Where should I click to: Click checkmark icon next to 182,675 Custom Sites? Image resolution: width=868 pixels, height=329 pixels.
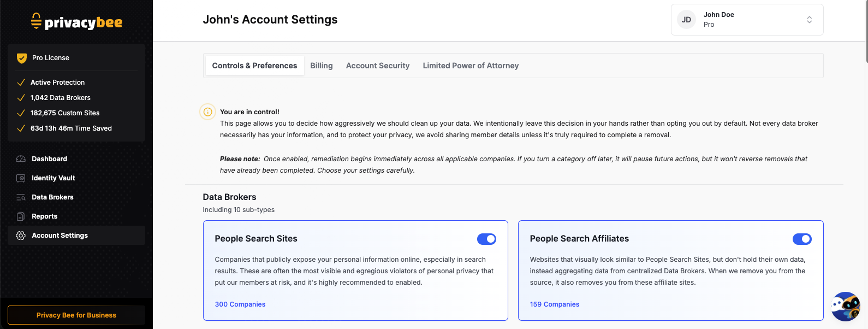[x=21, y=113]
